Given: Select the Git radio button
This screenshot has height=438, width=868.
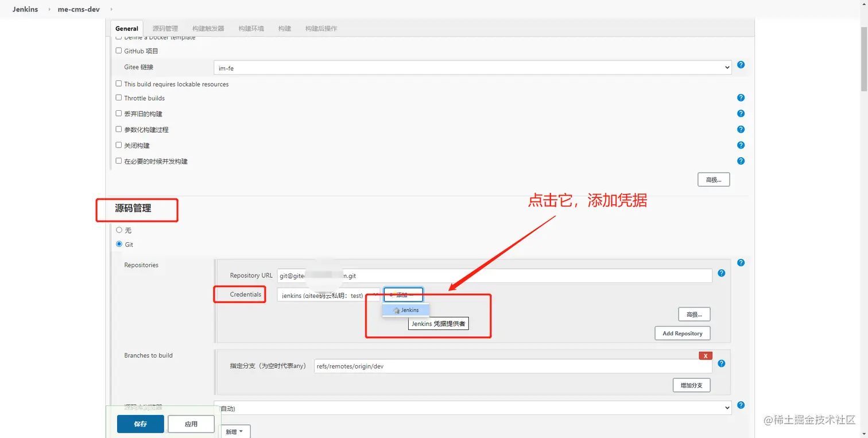Looking at the screenshot, I should tap(119, 244).
